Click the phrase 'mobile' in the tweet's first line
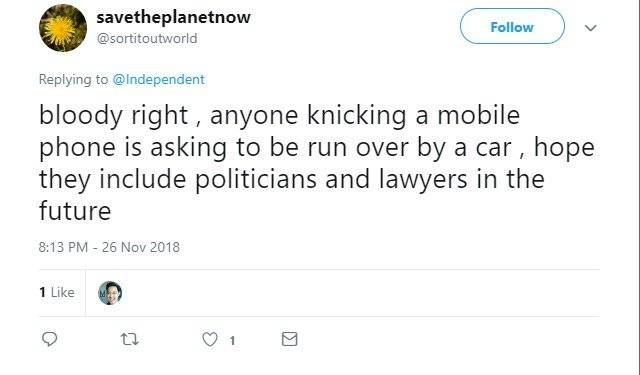Viewport: 640px width, 375px height. (x=479, y=115)
